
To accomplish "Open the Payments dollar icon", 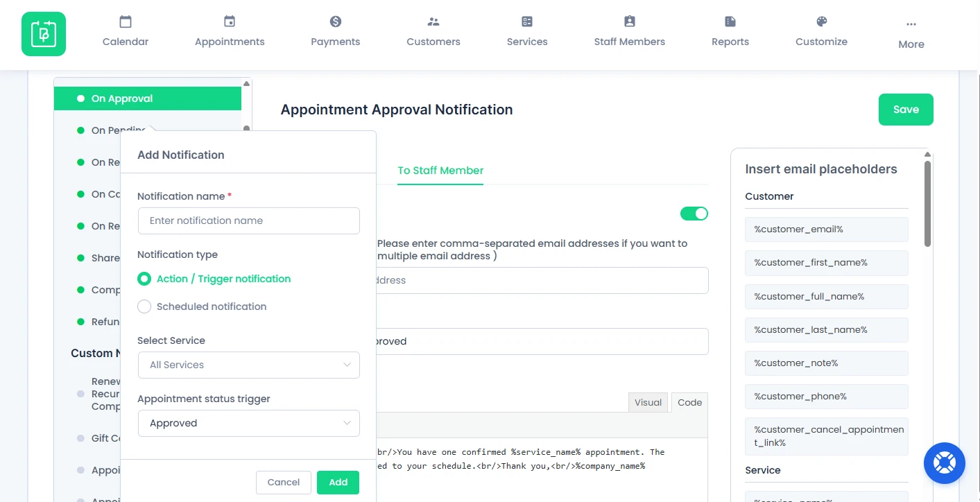I will coord(336,21).
